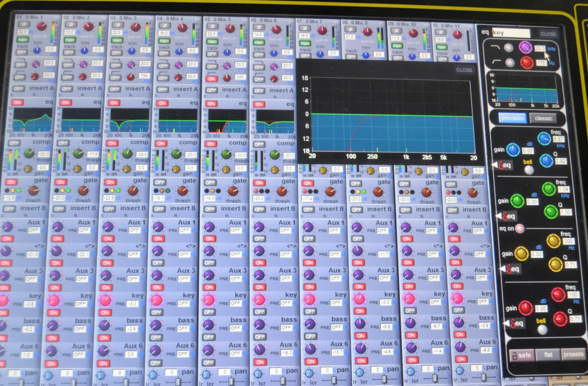Switch to the classic EQ mode
Viewport: 588px width, 386px height.
[x=543, y=118]
